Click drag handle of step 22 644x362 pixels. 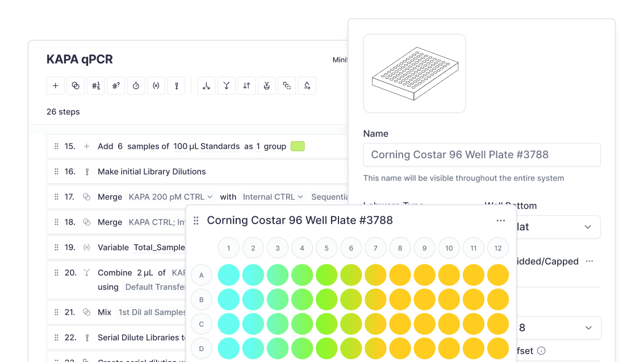click(56, 338)
